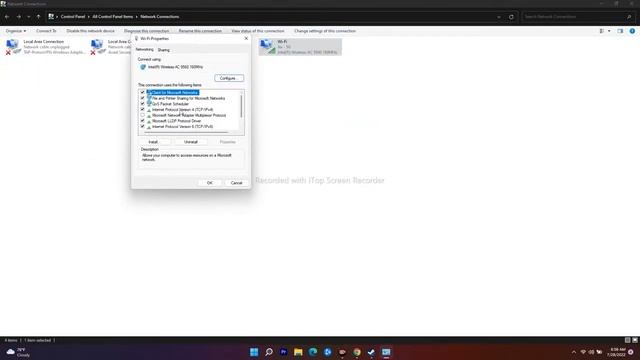Select QoS Packet Scheduler list row
640x360 pixels.
click(168, 104)
